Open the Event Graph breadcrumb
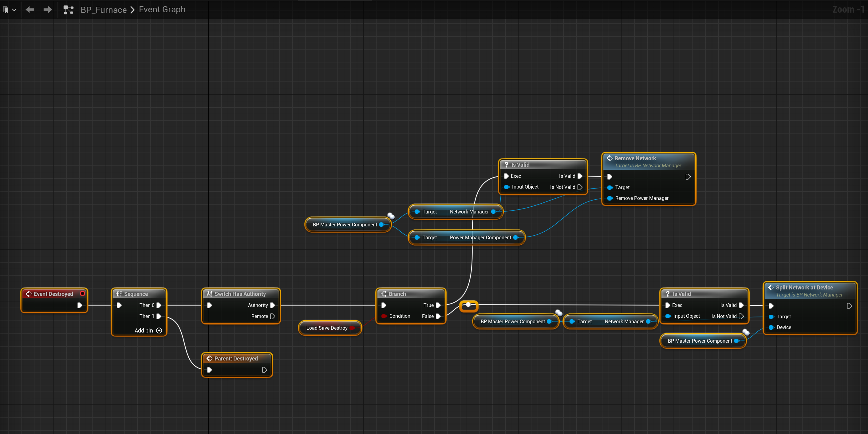868x434 pixels. 162,10
